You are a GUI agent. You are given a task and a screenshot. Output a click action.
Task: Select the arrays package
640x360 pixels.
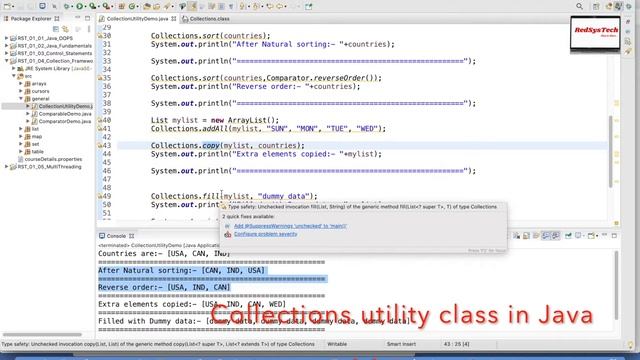point(39,84)
